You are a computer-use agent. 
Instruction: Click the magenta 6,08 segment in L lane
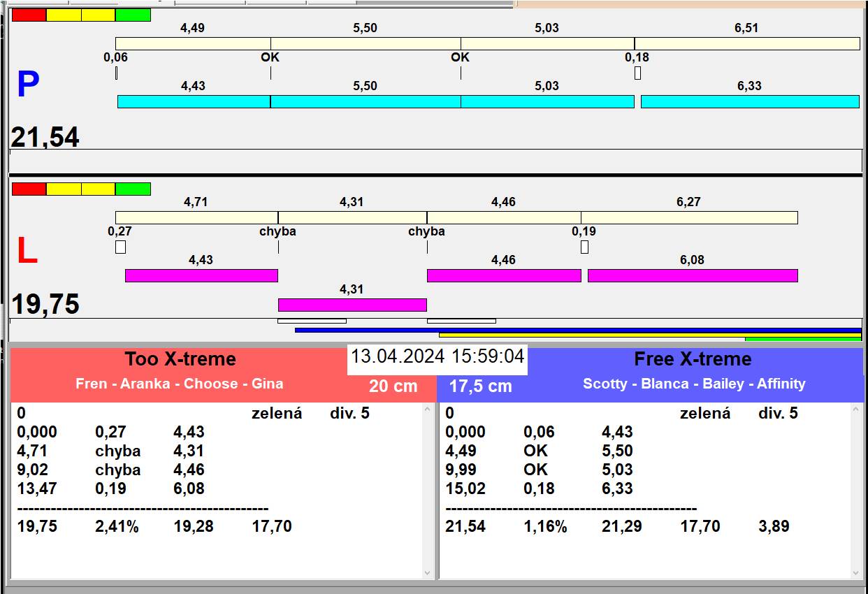[x=692, y=275]
